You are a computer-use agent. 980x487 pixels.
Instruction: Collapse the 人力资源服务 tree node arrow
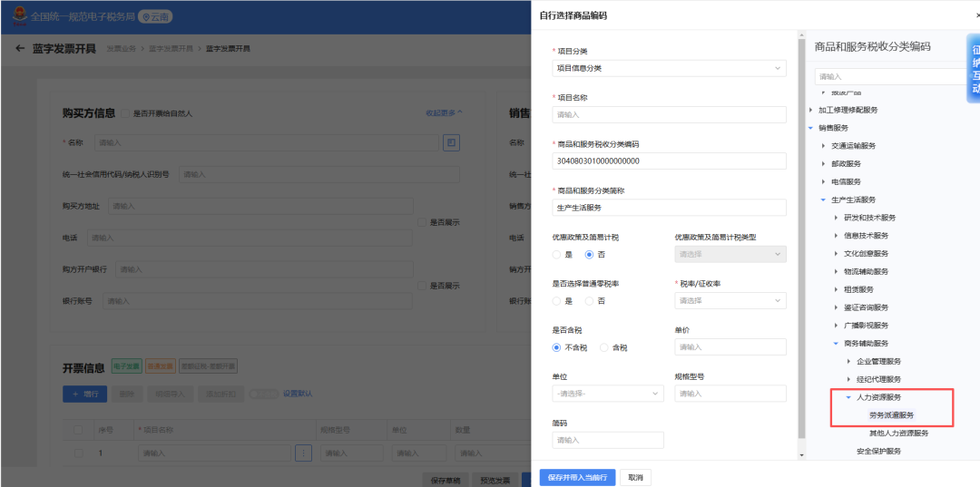click(x=848, y=397)
